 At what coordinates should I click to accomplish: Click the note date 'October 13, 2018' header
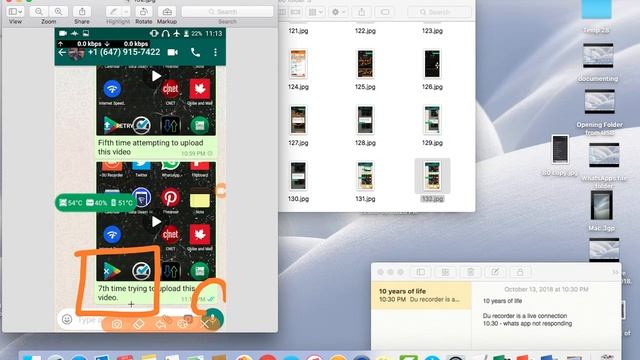546,289
